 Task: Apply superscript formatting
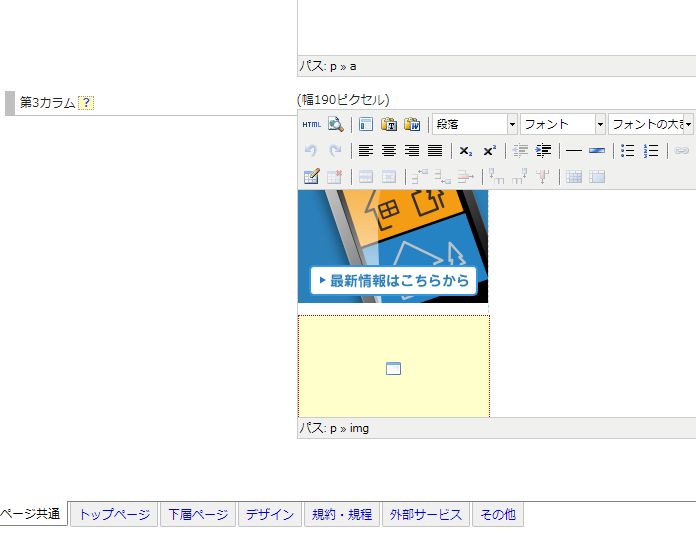tap(489, 151)
